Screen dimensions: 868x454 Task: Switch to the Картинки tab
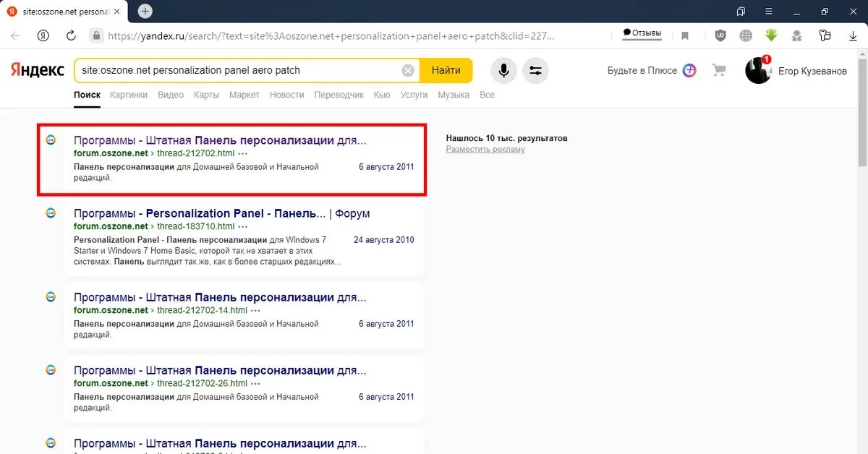point(129,95)
